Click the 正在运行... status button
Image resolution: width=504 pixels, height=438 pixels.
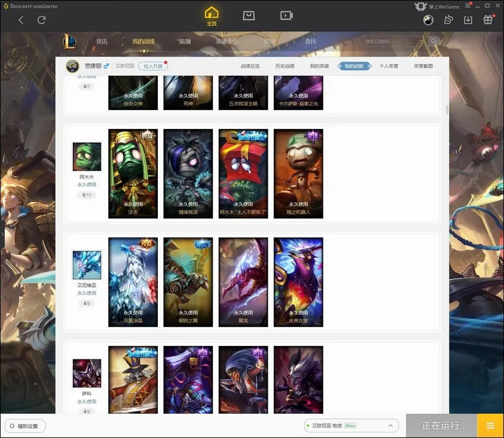(442, 426)
